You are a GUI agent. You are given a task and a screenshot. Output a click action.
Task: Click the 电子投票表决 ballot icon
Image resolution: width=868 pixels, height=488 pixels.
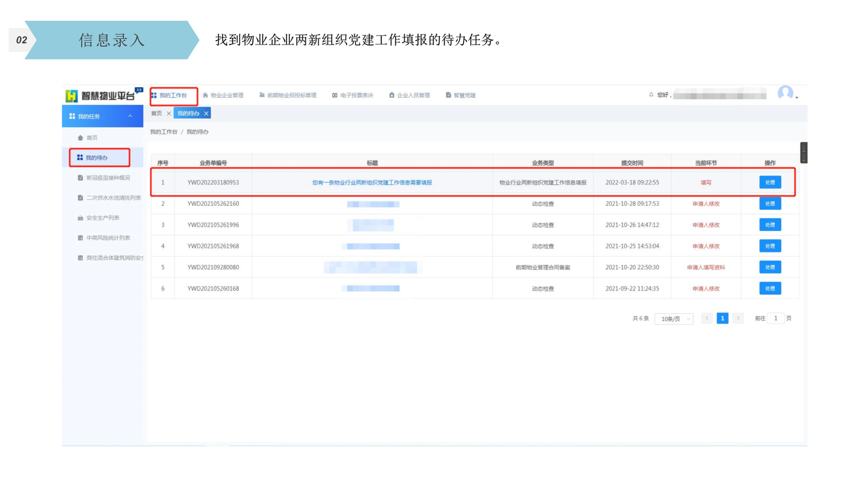coord(334,95)
